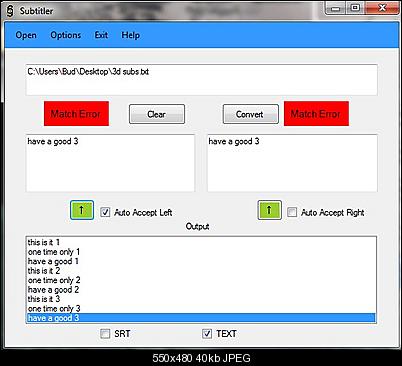Screen dimensions: 402x366
Task: Click highlighted output line 'have a good 3'
Action: [201, 318]
